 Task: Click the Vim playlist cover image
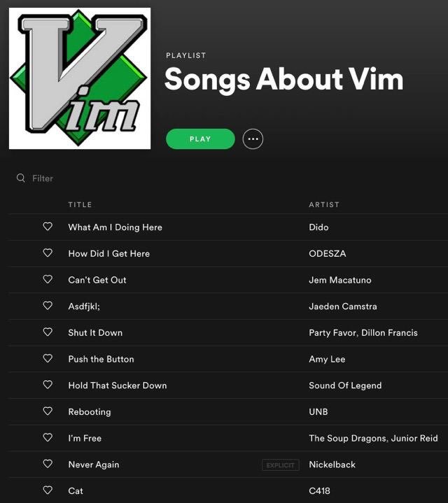click(80, 78)
